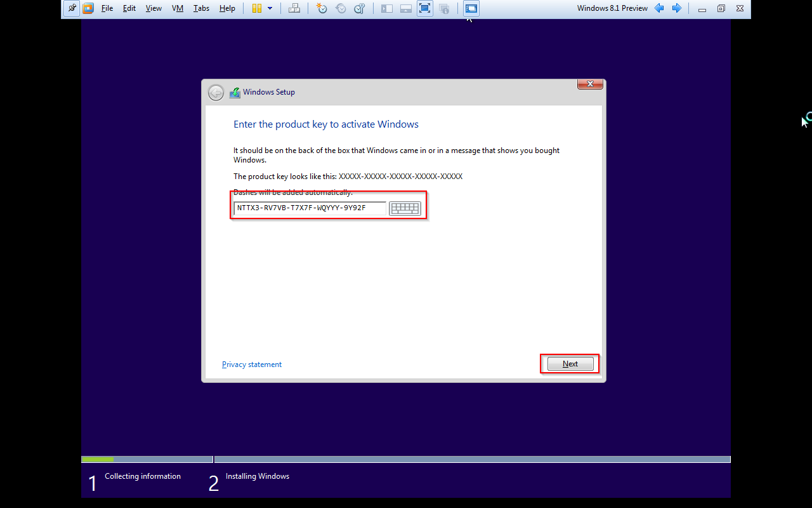This screenshot has width=812, height=508.
Task: Toggle the thumbnail bar
Action: (406, 8)
